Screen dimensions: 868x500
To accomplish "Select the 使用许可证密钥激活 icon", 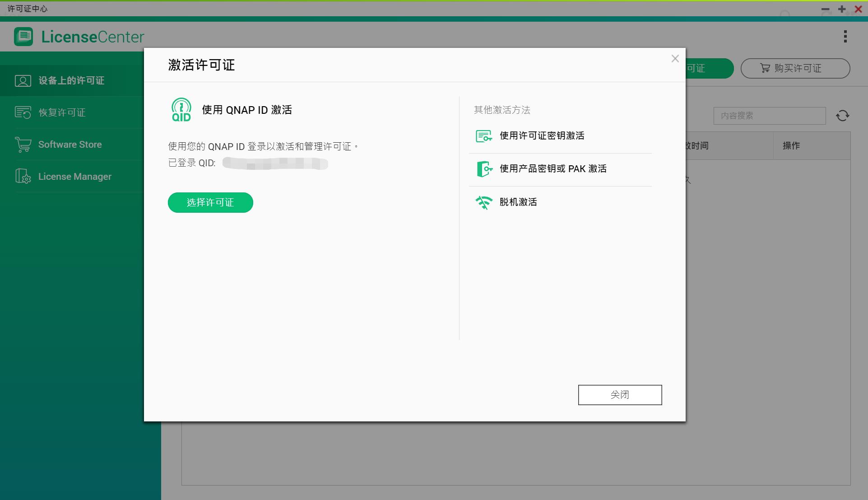I will click(x=483, y=135).
